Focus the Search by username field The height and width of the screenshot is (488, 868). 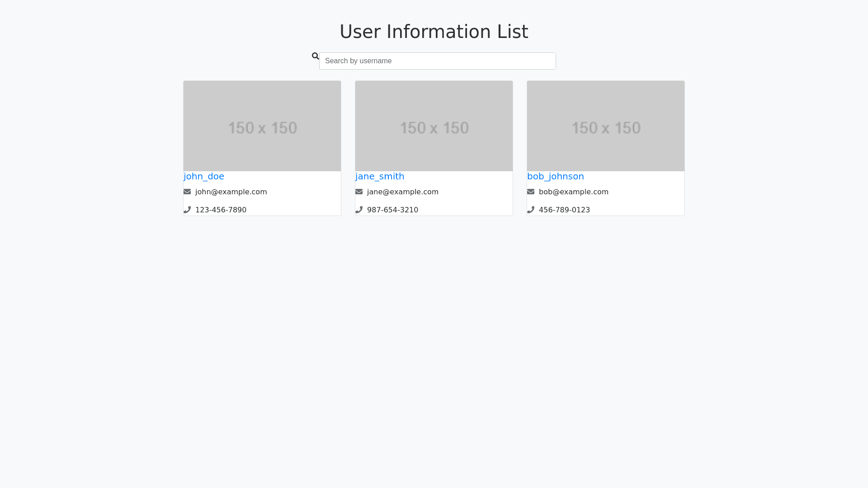point(437,61)
